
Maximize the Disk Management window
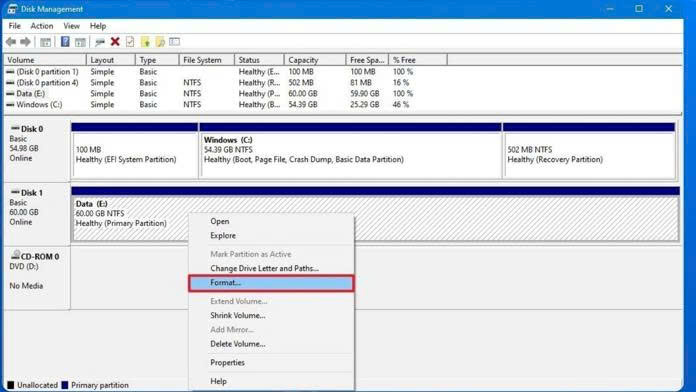pos(639,8)
